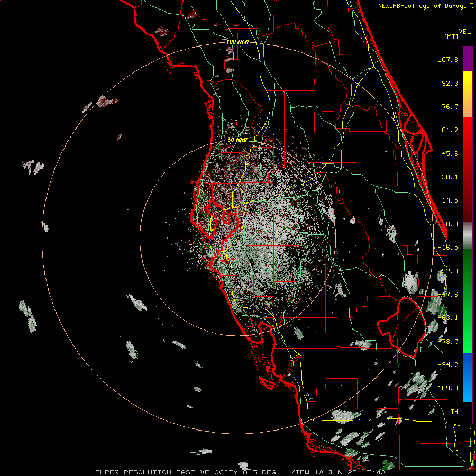Click the -32.0 velocity scale value
Screen dimensions: 476x476
click(448, 271)
